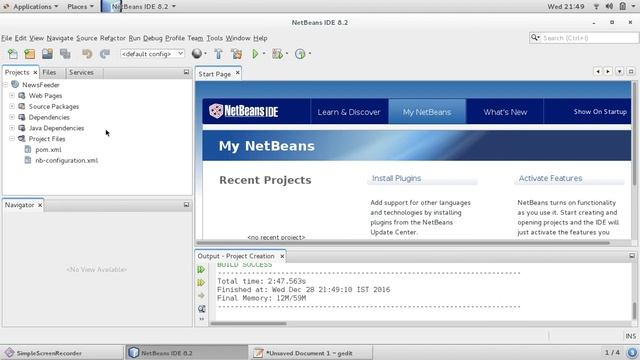The height and width of the screenshot is (360, 640).
Task: Click the network icon in system tray
Action: pos(596,7)
